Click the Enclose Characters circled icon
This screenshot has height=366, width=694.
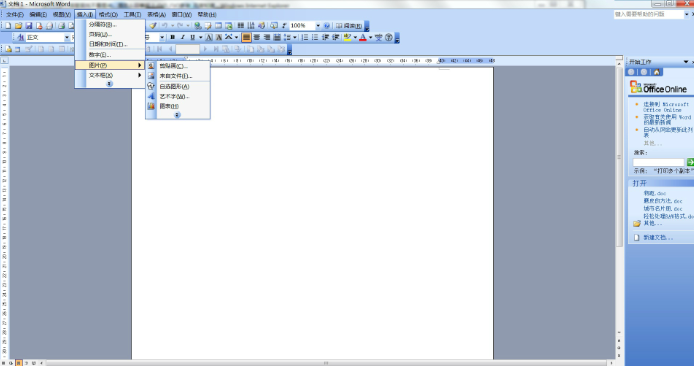click(x=389, y=37)
